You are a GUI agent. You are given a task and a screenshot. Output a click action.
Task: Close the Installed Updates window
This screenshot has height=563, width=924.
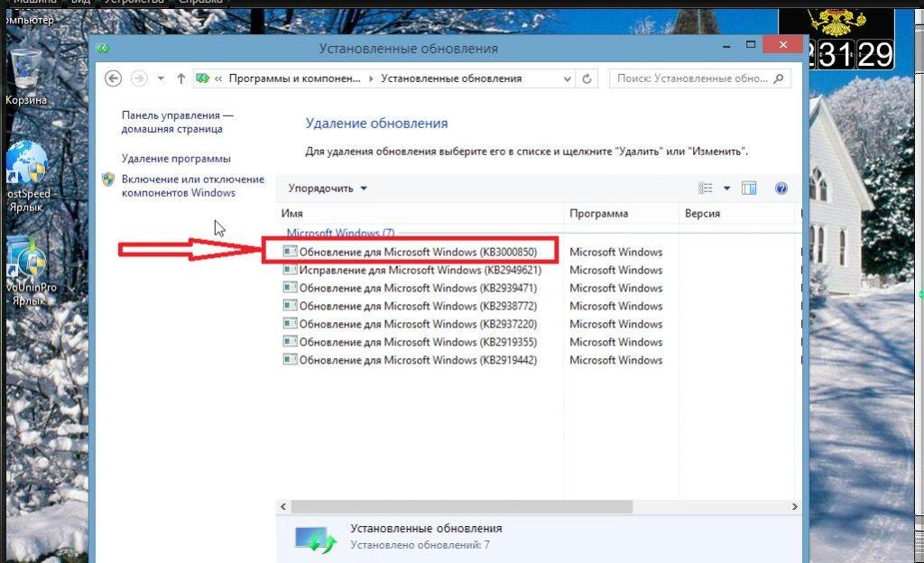pyautogui.click(x=782, y=45)
